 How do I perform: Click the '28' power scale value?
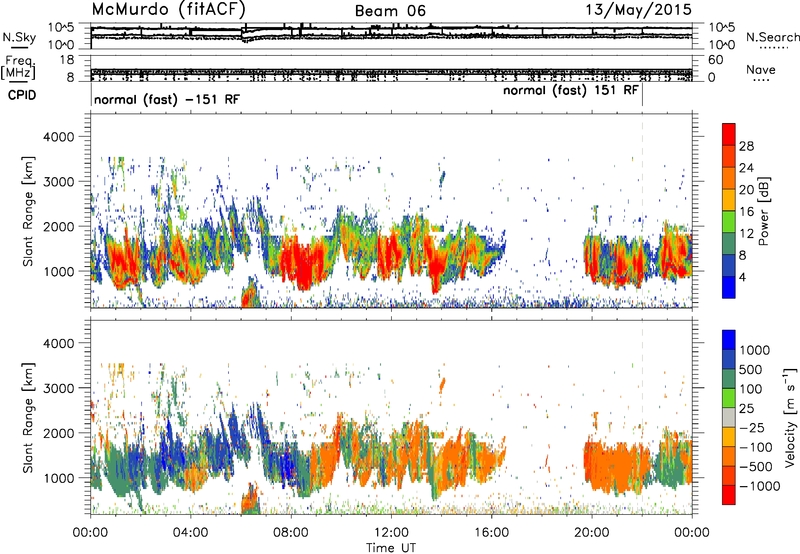(x=746, y=146)
